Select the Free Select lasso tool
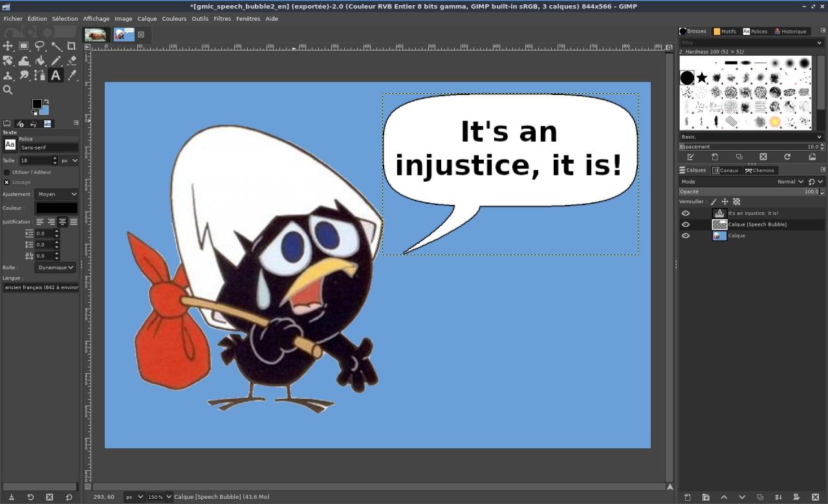This screenshot has width=828, height=504. point(40,46)
